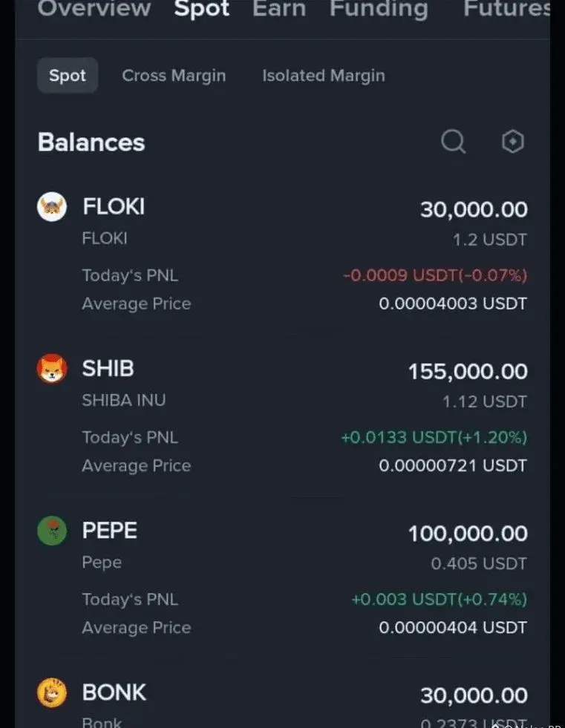Tap the SHIB coin logo
The height and width of the screenshot is (728, 565).
point(52,369)
